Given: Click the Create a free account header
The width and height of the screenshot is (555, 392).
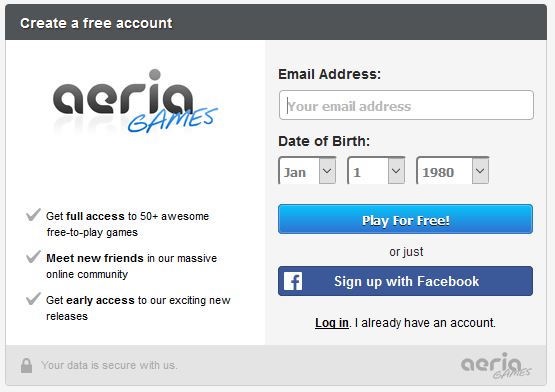Looking at the screenshot, I should (x=96, y=23).
